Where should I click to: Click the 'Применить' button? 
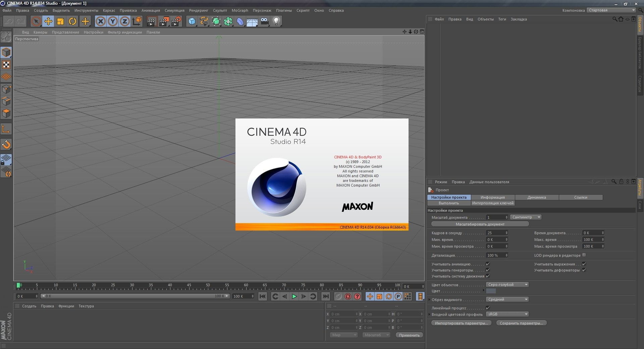coord(409,335)
